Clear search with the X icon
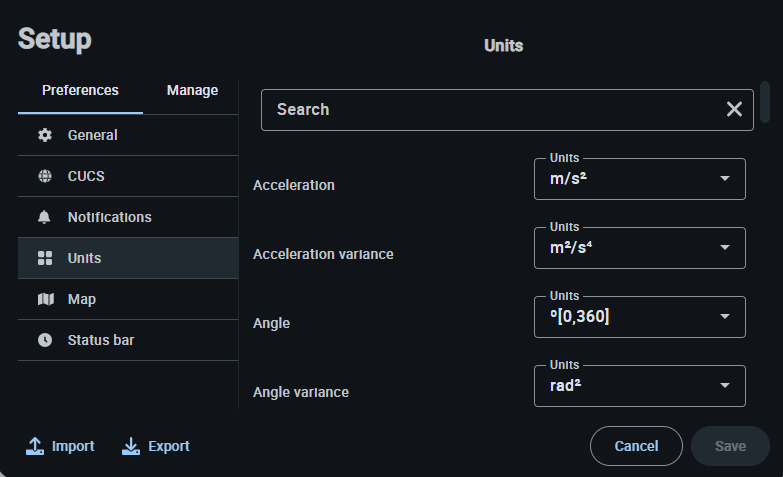The width and height of the screenshot is (783, 477). point(734,109)
